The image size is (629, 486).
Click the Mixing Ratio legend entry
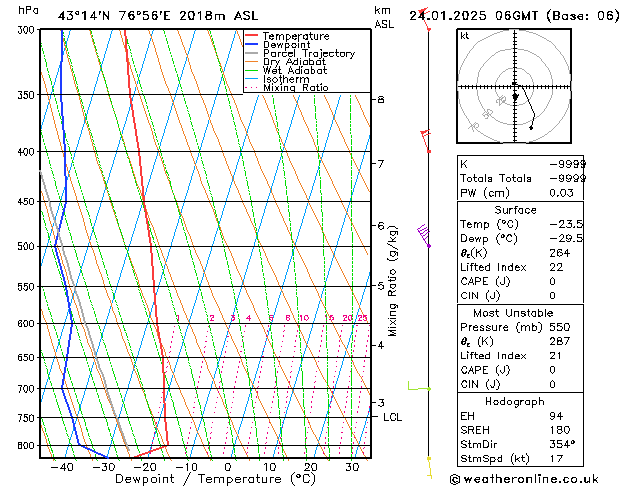[287, 87]
